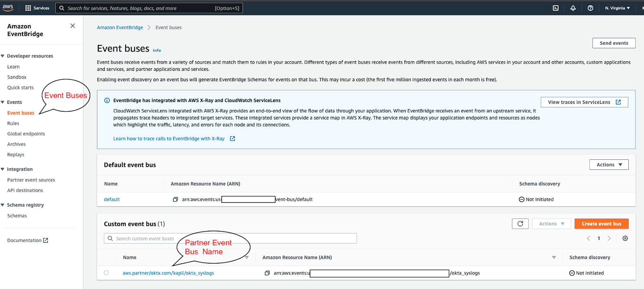Click the Not Initiated status icon for default bus
Image resolution: width=644 pixels, height=289 pixels.
521,199
